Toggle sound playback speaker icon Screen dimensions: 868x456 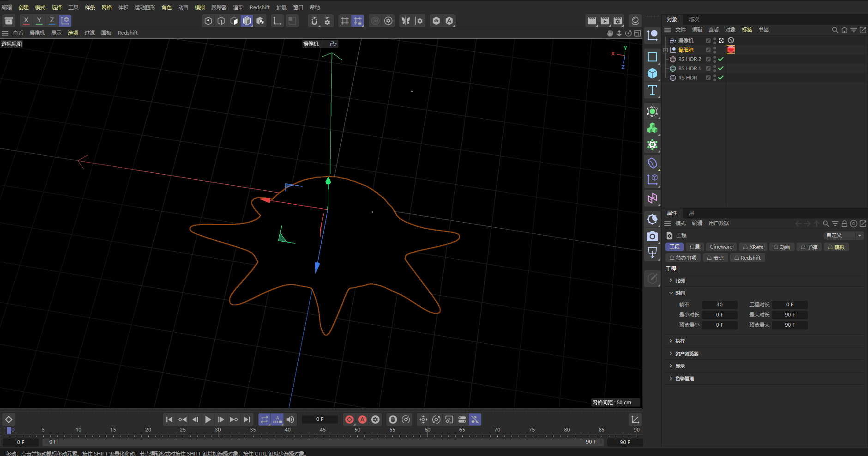[290, 420]
